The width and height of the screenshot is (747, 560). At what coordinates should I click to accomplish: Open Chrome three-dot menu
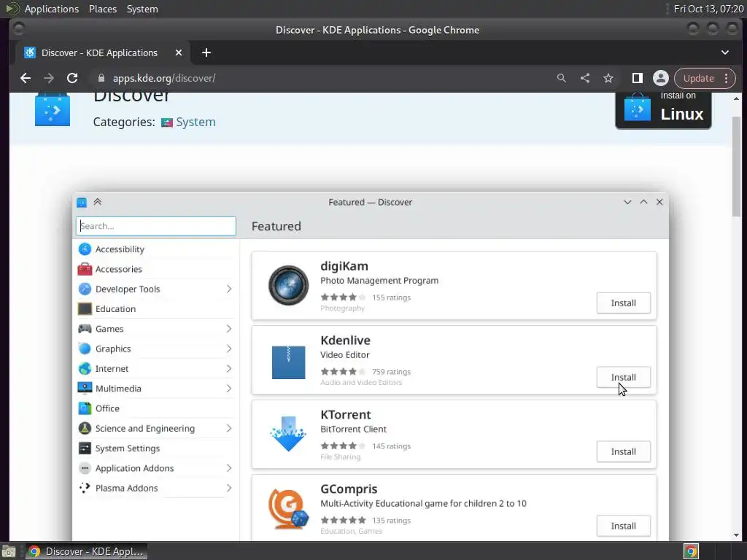pos(726,78)
